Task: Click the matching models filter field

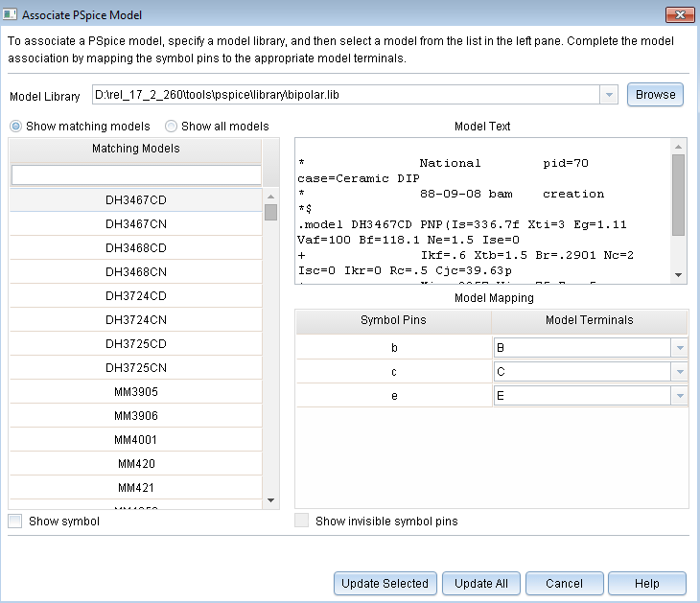Action: (x=135, y=174)
